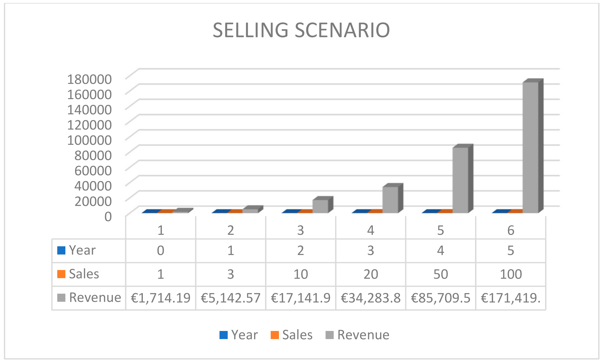Screen dimensions: 603x364
Task: Click the gray Revenue swatch in bottom legend
Action: (x=329, y=335)
